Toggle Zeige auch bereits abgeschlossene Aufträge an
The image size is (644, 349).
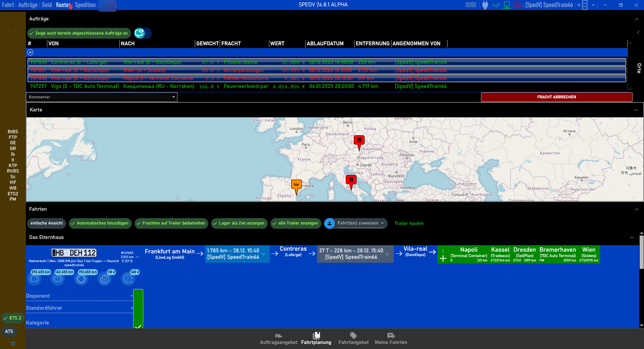(78, 33)
